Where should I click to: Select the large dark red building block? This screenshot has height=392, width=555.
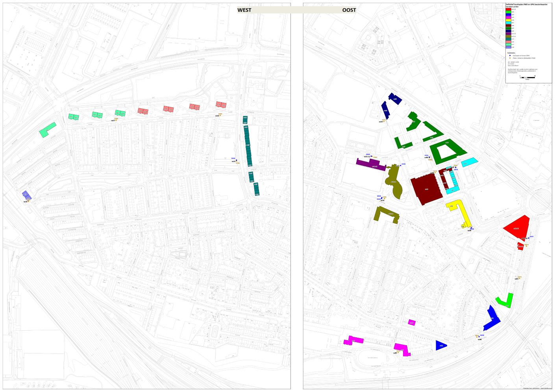click(426, 189)
